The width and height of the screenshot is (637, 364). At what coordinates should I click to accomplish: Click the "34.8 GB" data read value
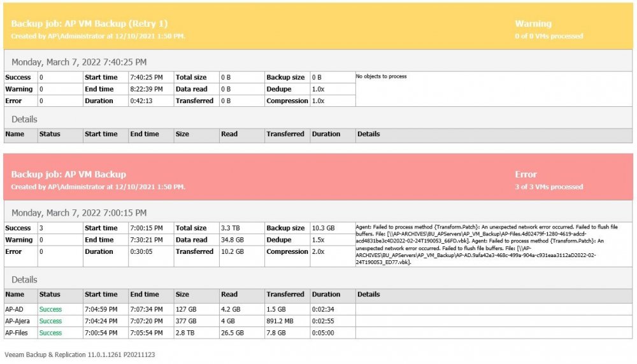(233, 240)
